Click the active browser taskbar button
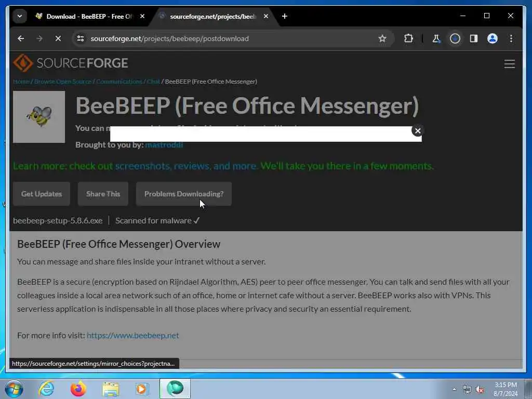 click(175, 389)
